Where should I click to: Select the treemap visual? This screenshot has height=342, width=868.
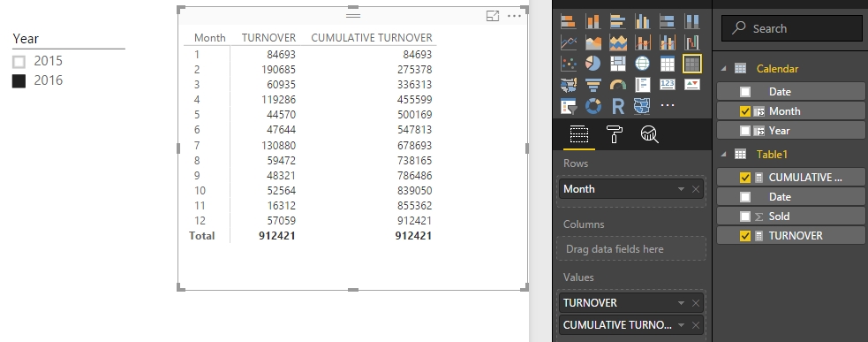tap(618, 64)
